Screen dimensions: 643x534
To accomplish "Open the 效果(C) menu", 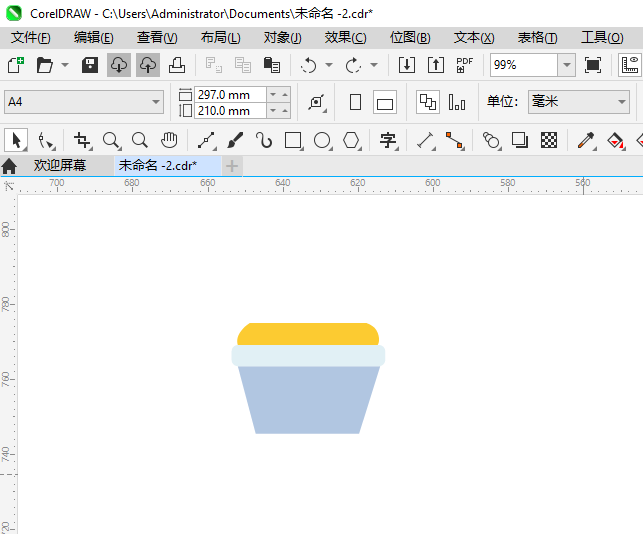I will (345, 38).
